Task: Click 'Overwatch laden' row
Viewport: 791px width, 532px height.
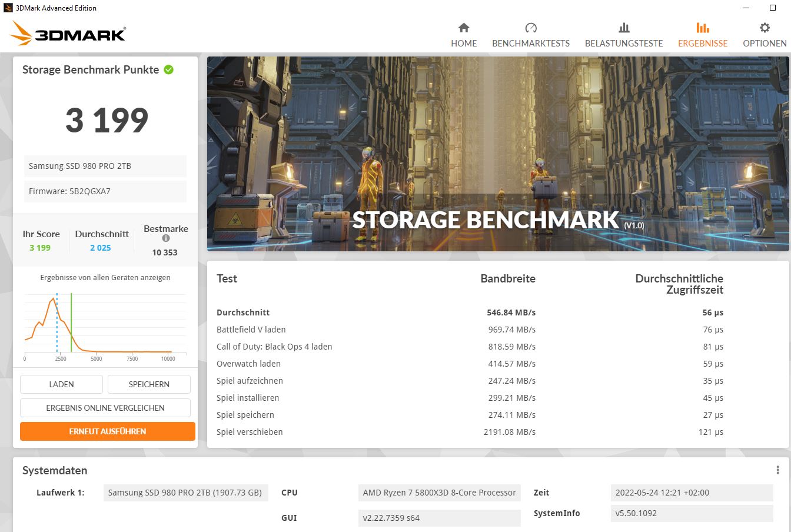Action: (470, 364)
